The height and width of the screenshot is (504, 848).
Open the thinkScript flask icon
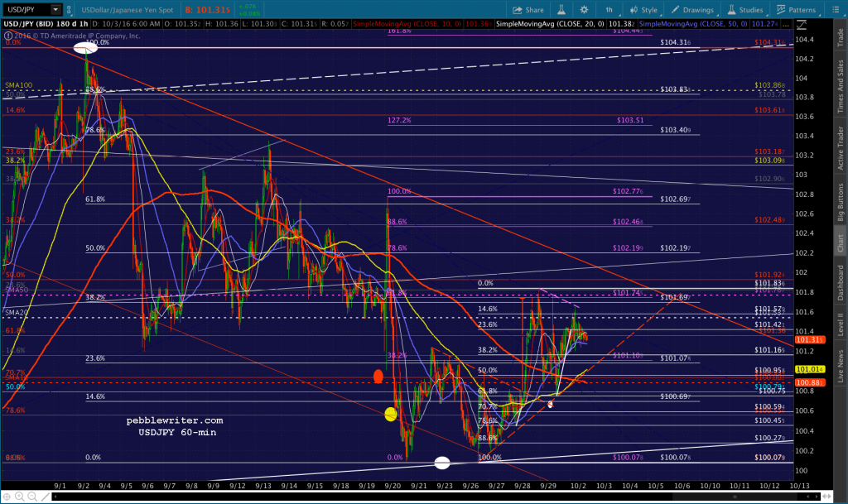pyautogui.click(x=561, y=10)
